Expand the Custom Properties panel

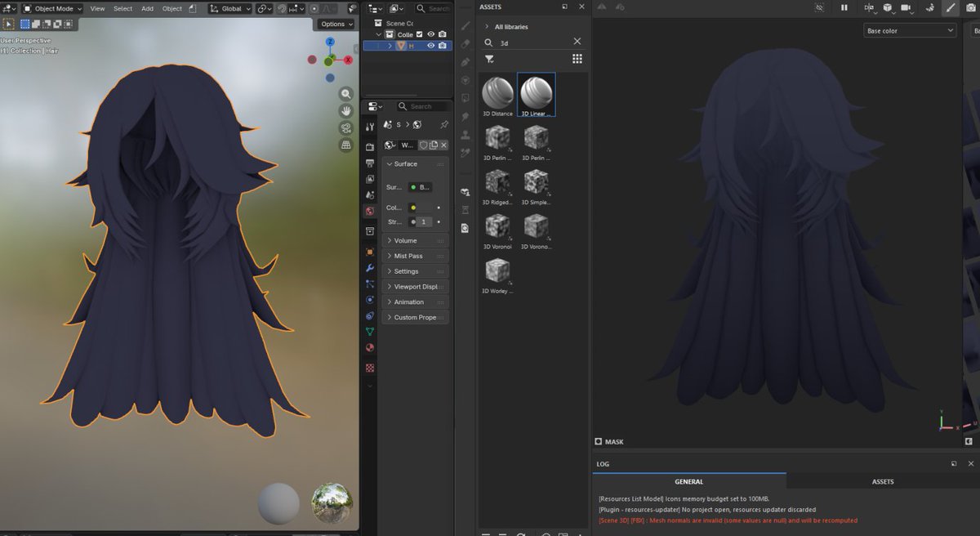(x=415, y=317)
